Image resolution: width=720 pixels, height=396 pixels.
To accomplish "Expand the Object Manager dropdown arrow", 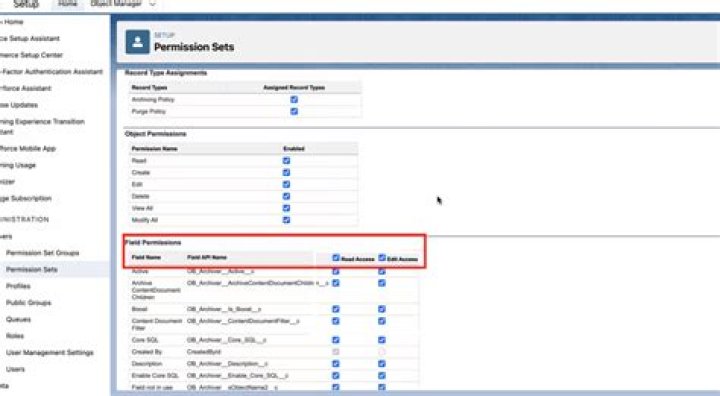I will coord(153,4).
